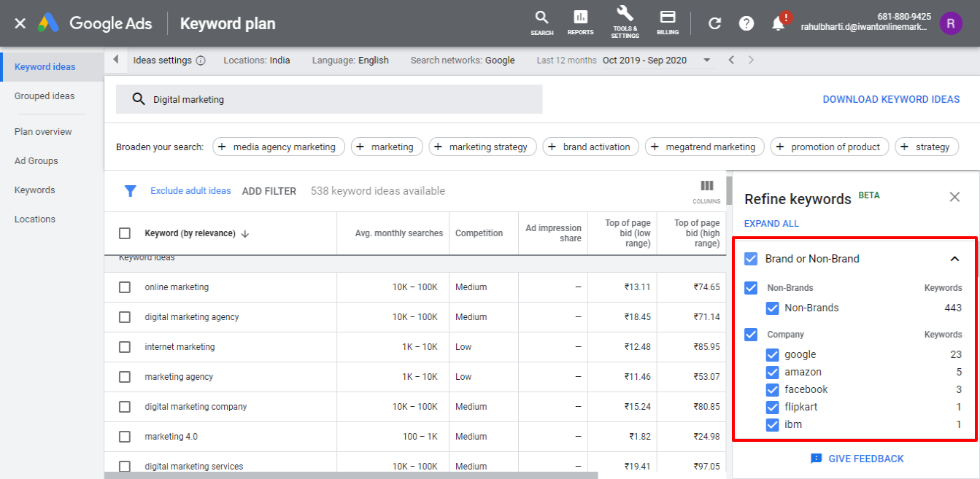Click Expand All in Refine keywords
The width and height of the screenshot is (980, 479).
pos(771,224)
